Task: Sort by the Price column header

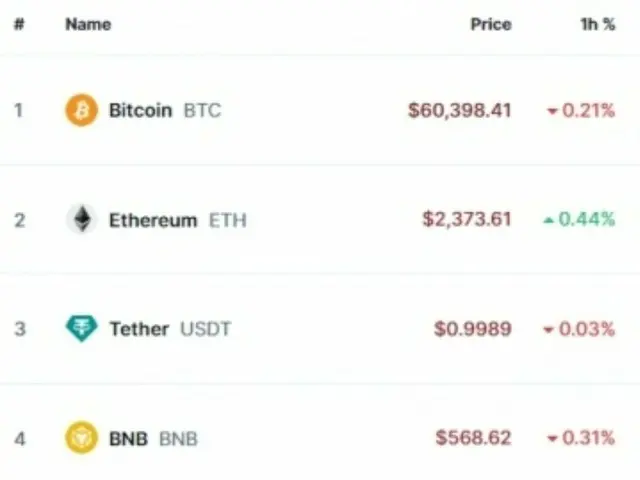Action: point(491,24)
